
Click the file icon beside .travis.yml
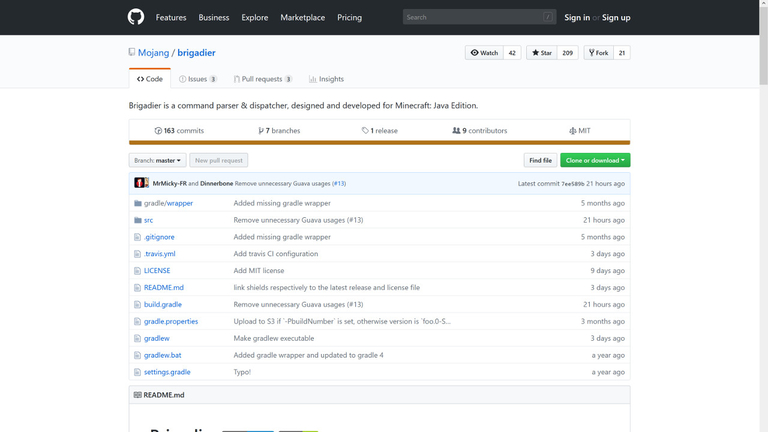pyautogui.click(x=138, y=254)
